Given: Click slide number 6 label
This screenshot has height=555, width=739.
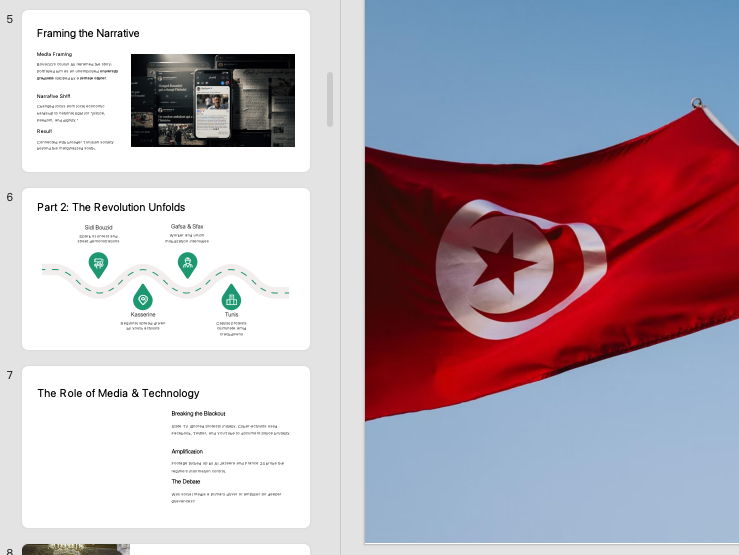Looking at the screenshot, I should (x=9, y=197).
